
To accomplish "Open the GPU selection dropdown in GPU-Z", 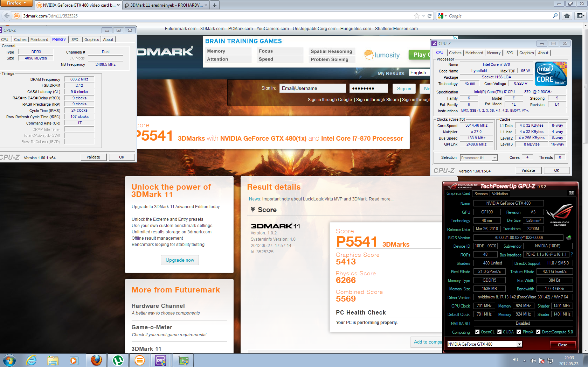I will click(x=519, y=344).
